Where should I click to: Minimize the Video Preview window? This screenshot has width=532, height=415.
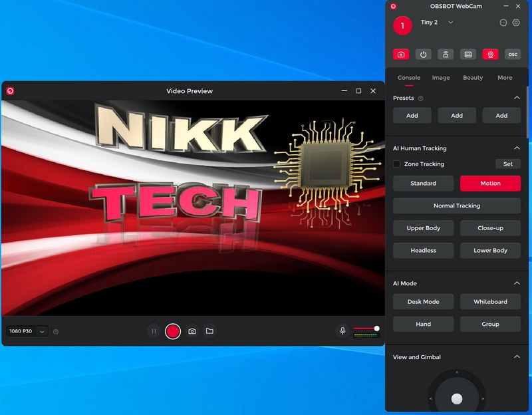coord(344,91)
